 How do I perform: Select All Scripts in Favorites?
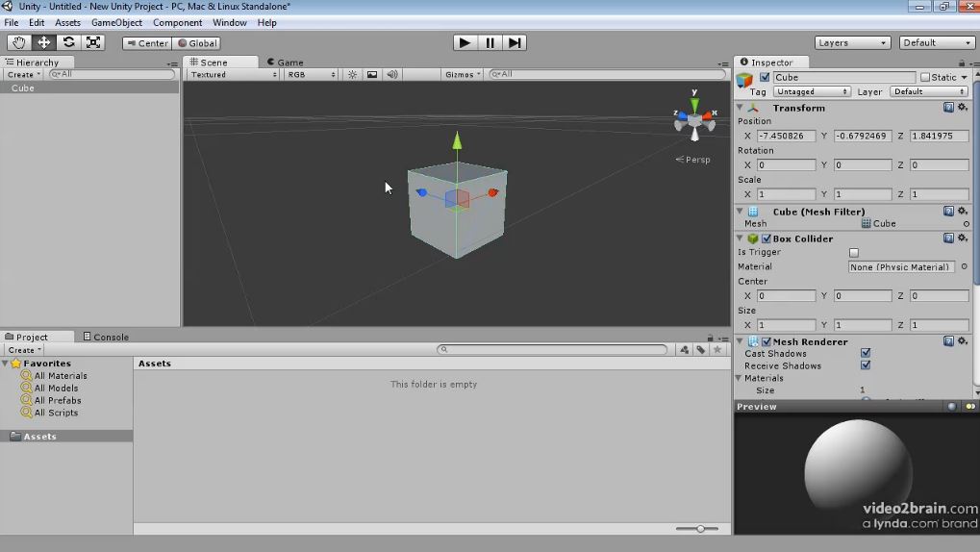[56, 413]
